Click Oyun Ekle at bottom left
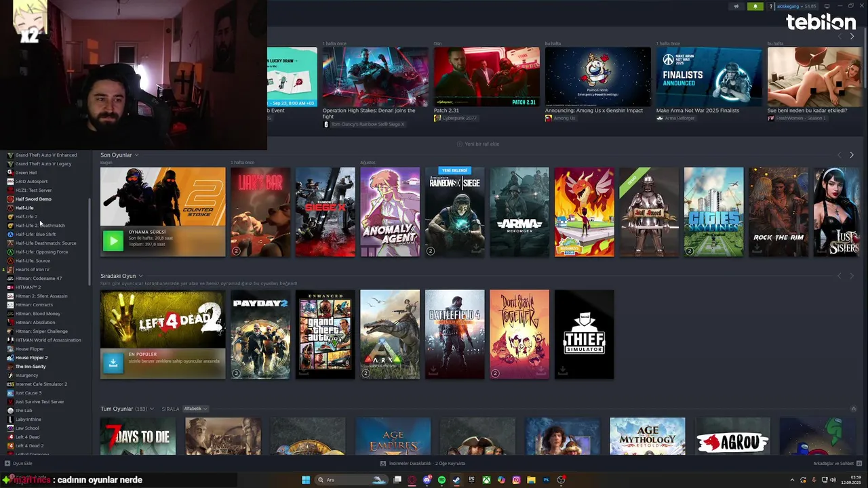Image resolution: width=868 pixels, height=488 pixels. coord(18,464)
